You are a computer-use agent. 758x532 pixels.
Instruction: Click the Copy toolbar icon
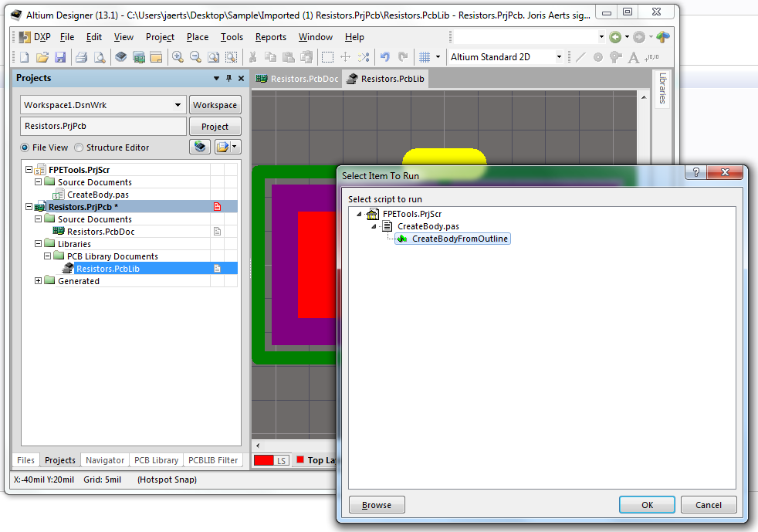pos(270,57)
